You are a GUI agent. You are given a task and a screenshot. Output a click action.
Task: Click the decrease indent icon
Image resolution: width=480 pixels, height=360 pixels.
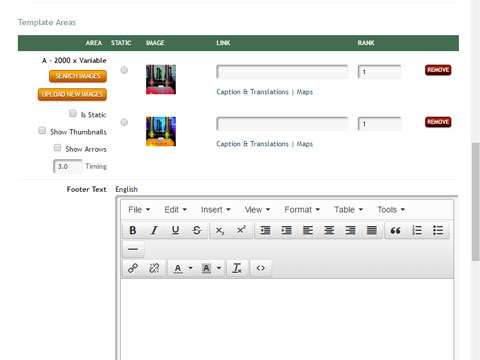pos(265,230)
